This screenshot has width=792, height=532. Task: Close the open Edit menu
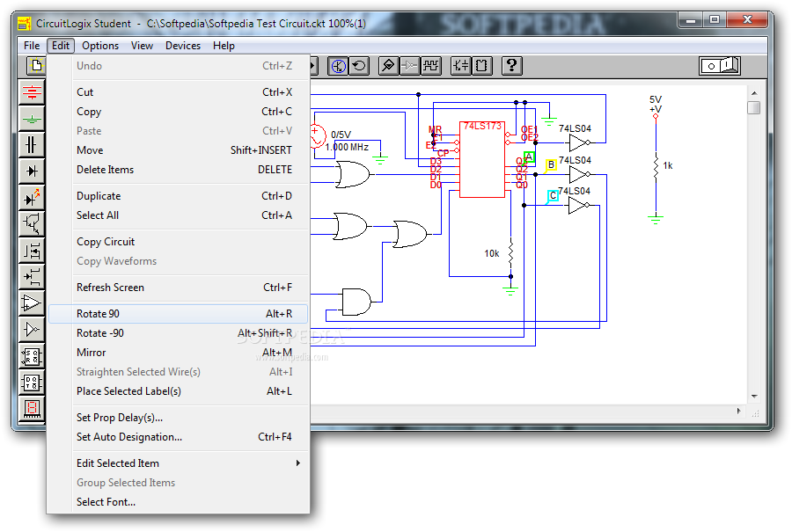click(x=61, y=46)
